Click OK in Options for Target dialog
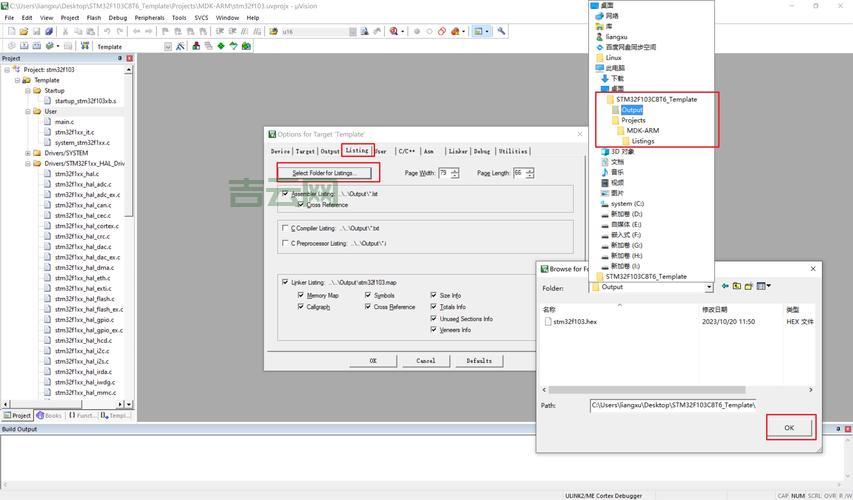This screenshot has height=500, width=853. pyautogui.click(x=373, y=361)
